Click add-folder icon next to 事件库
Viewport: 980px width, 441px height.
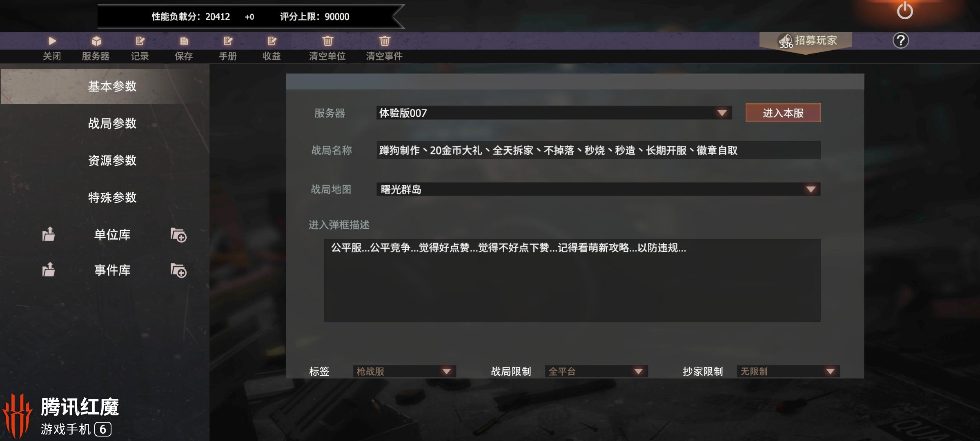178,270
